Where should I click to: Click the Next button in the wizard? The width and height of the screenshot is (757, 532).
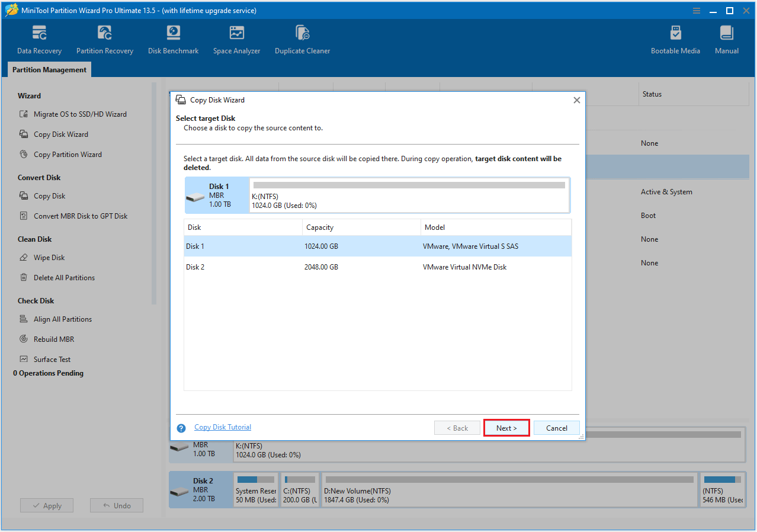(506, 427)
